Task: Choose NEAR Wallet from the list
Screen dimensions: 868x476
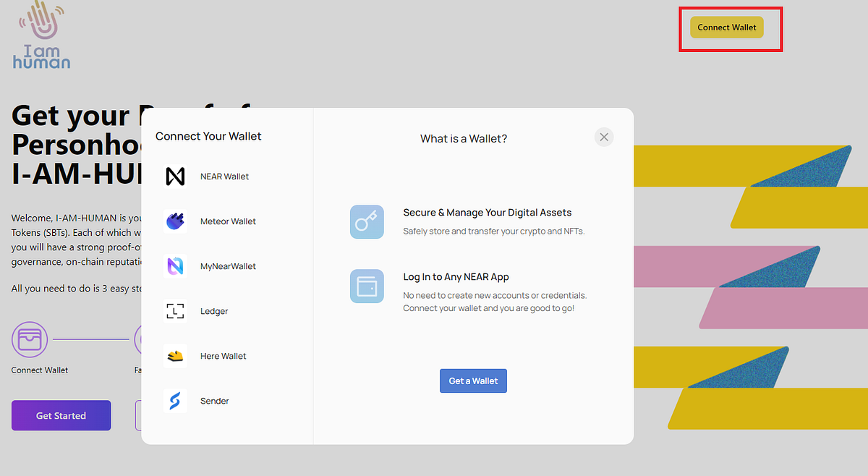Action: (224, 177)
